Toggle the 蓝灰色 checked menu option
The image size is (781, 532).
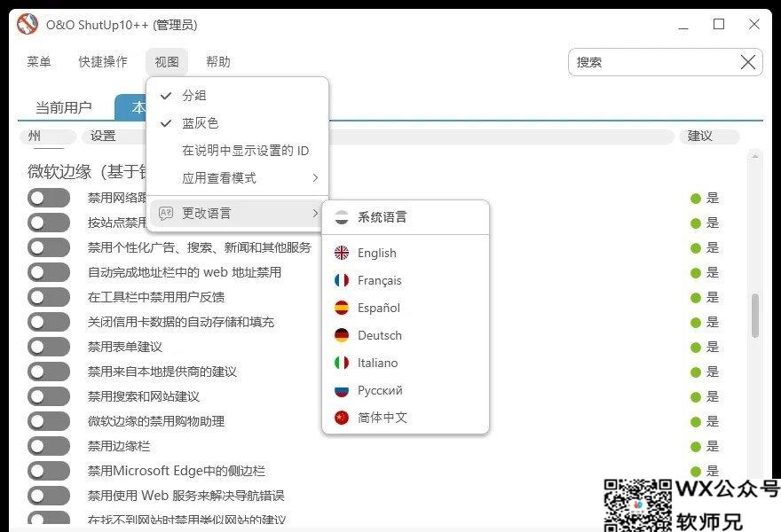pos(237,123)
